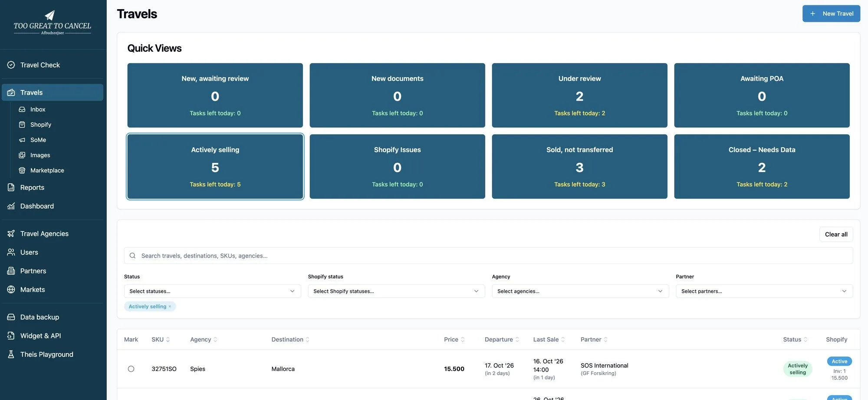Click the Mallorca destination cell
868x400 pixels.
pos(283,369)
